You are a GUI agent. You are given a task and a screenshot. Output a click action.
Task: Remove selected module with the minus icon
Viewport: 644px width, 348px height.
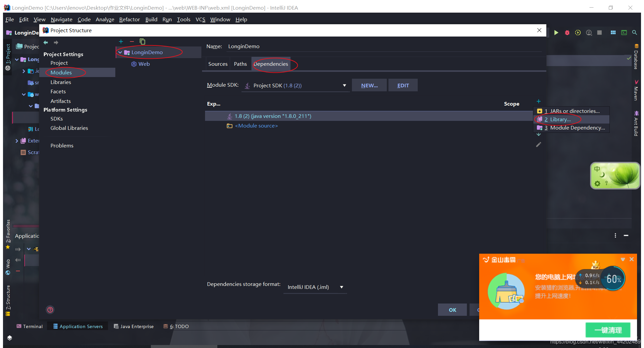coord(132,42)
